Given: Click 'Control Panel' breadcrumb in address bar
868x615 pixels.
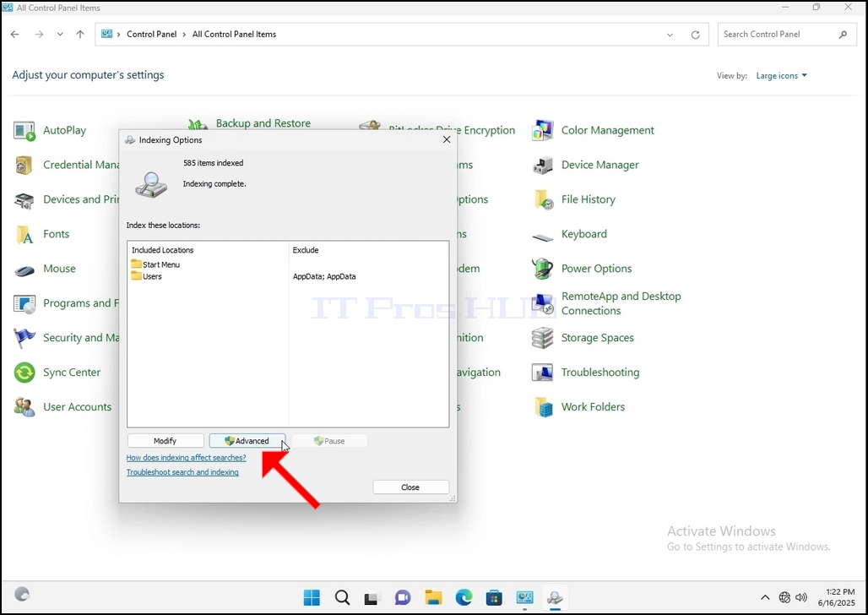Looking at the screenshot, I should pyautogui.click(x=152, y=35).
